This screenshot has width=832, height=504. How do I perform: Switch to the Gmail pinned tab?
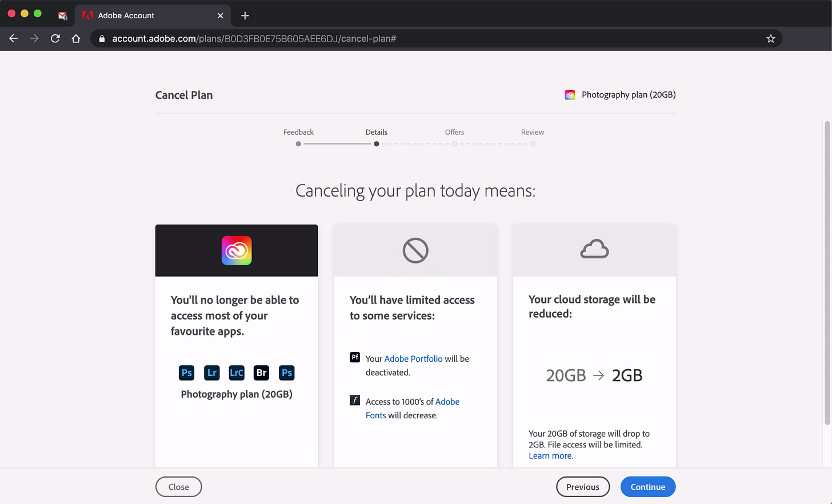point(63,15)
